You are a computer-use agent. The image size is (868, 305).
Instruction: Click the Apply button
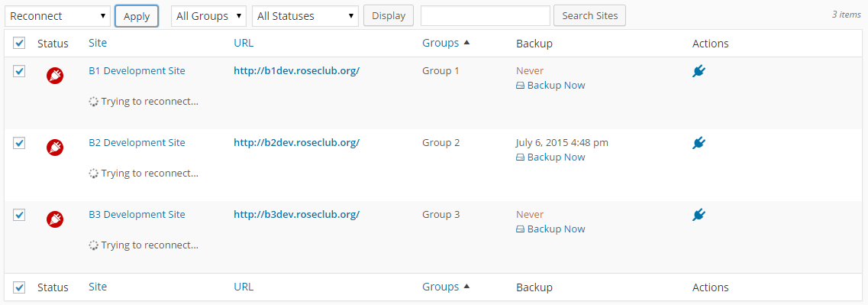137,16
